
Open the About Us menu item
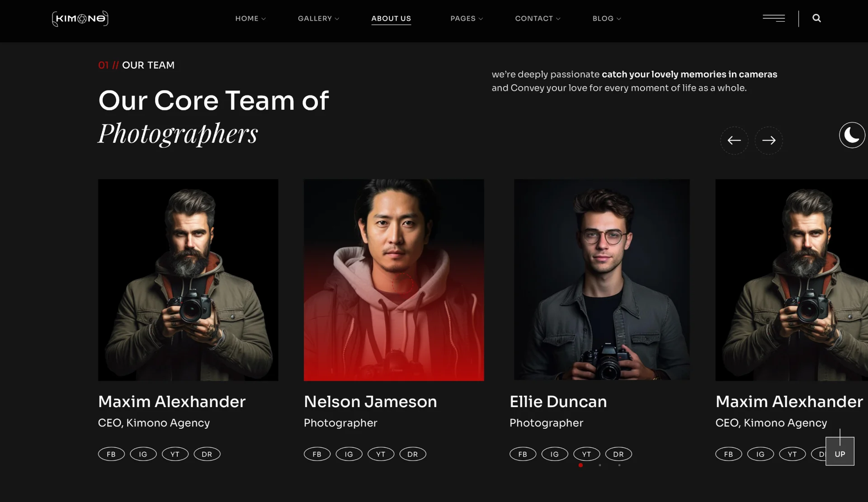click(x=391, y=19)
